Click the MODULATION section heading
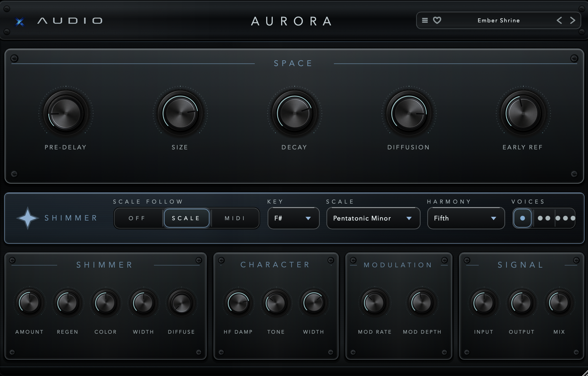This screenshot has width=588, height=376. 398,265
